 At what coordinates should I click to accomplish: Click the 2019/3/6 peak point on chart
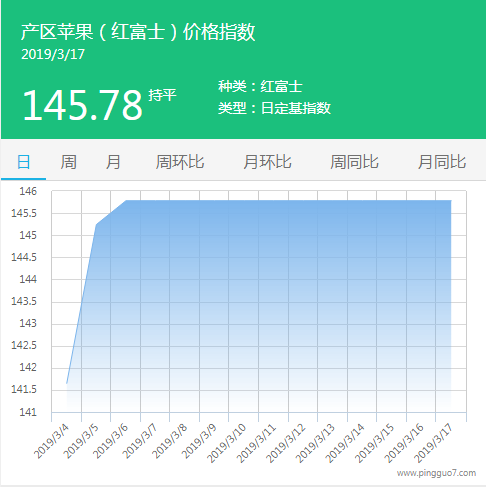click(x=126, y=201)
